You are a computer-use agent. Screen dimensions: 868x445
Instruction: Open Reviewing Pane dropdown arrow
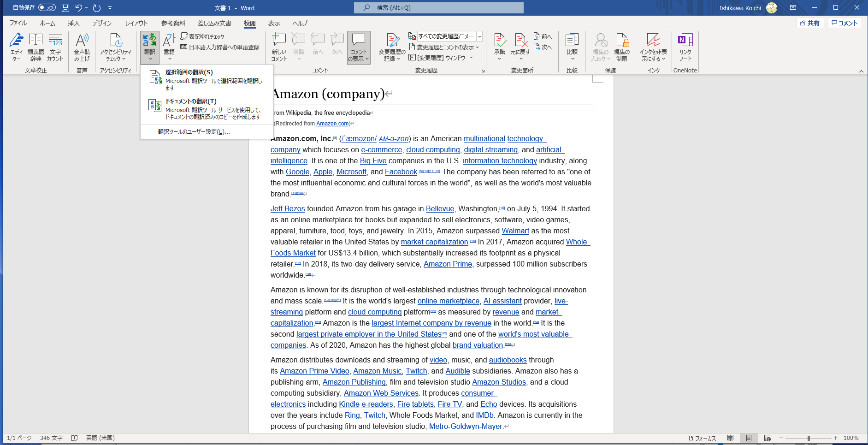471,58
